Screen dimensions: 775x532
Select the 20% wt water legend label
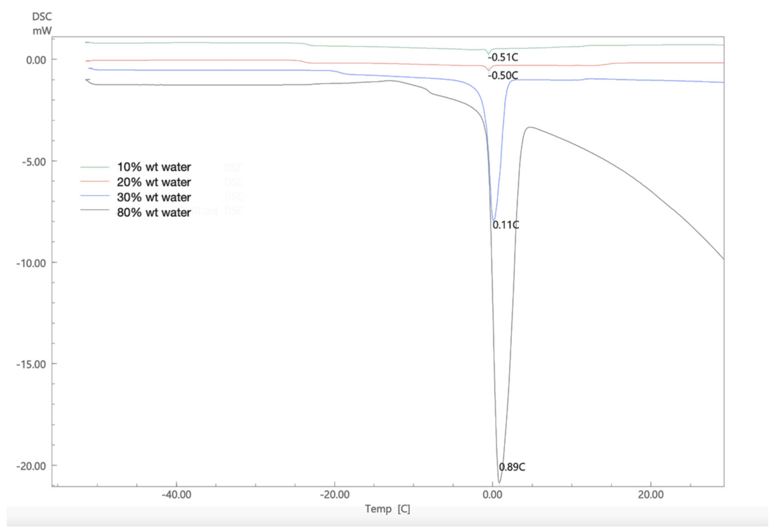tap(154, 182)
